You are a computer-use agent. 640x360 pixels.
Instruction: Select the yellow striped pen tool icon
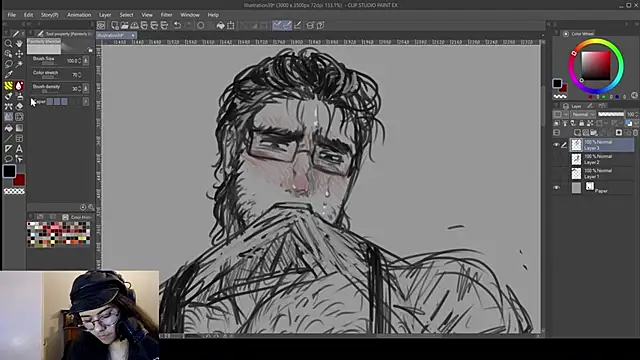click(8, 86)
